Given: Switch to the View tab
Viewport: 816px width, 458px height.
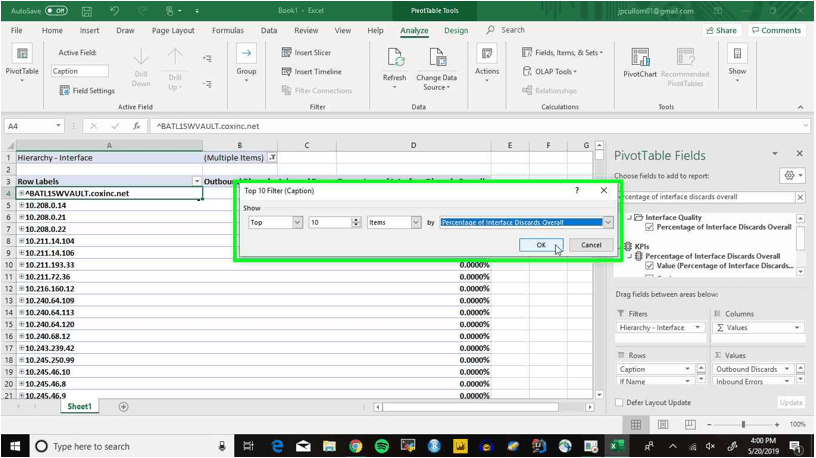Looking at the screenshot, I should click(x=342, y=30).
